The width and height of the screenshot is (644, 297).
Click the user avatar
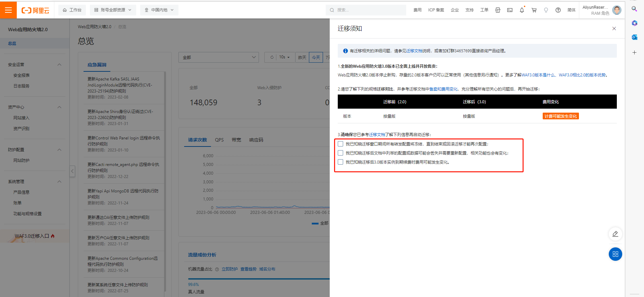coord(616,10)
